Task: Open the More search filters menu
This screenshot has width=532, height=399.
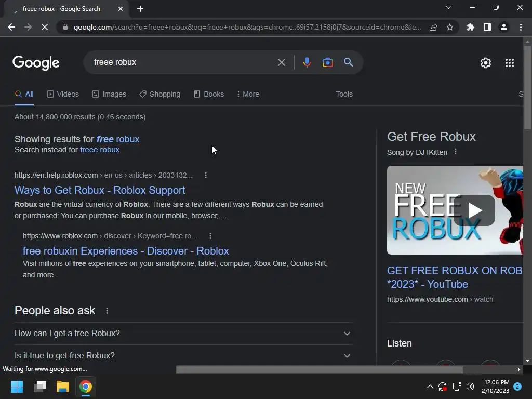Action: click(248, 95)
